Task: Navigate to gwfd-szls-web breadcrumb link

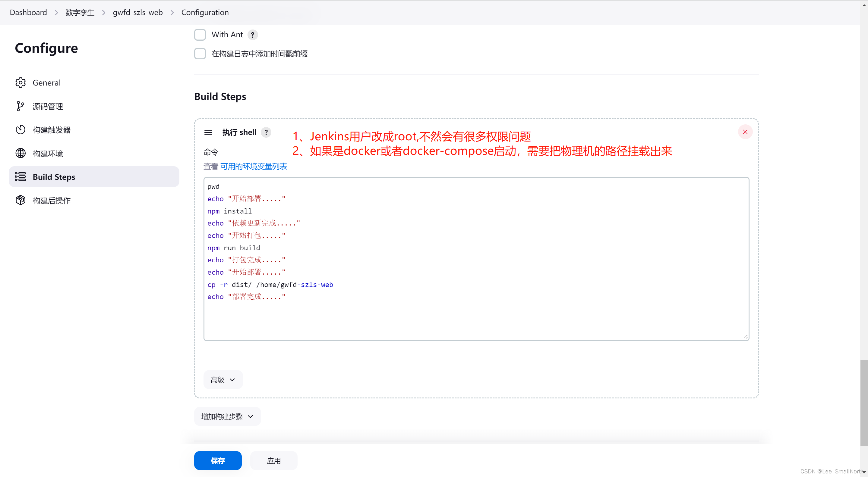Action: coord(137,12)
